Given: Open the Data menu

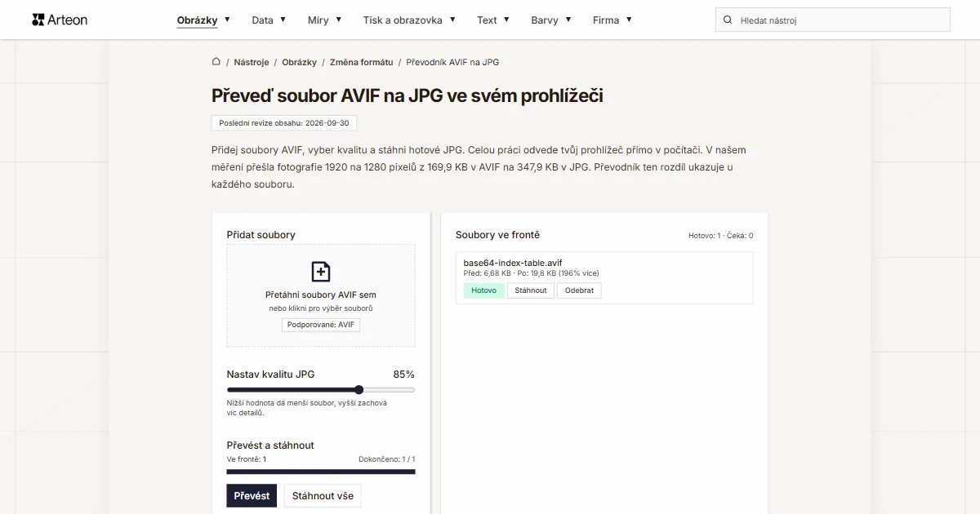Looking at the screenshot, I should (262, 20).
